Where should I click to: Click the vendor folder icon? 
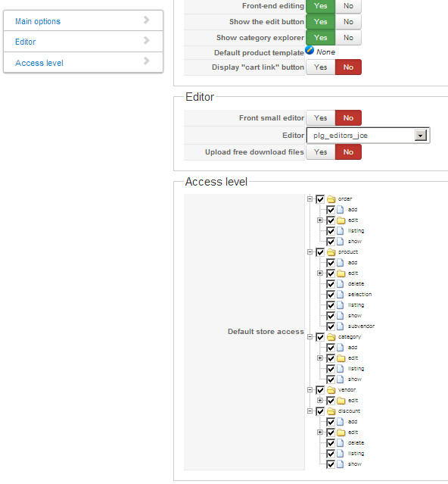[331, 390]
